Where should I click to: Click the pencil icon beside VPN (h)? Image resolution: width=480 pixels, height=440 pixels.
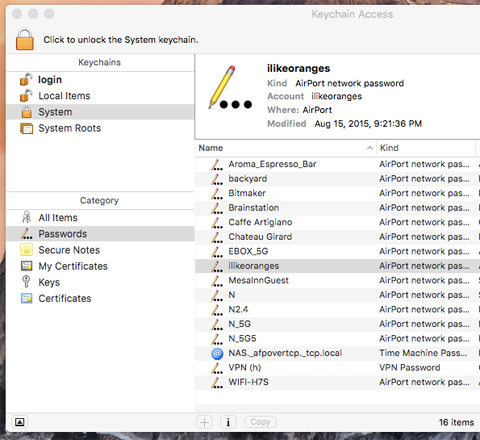pos(217,368)
